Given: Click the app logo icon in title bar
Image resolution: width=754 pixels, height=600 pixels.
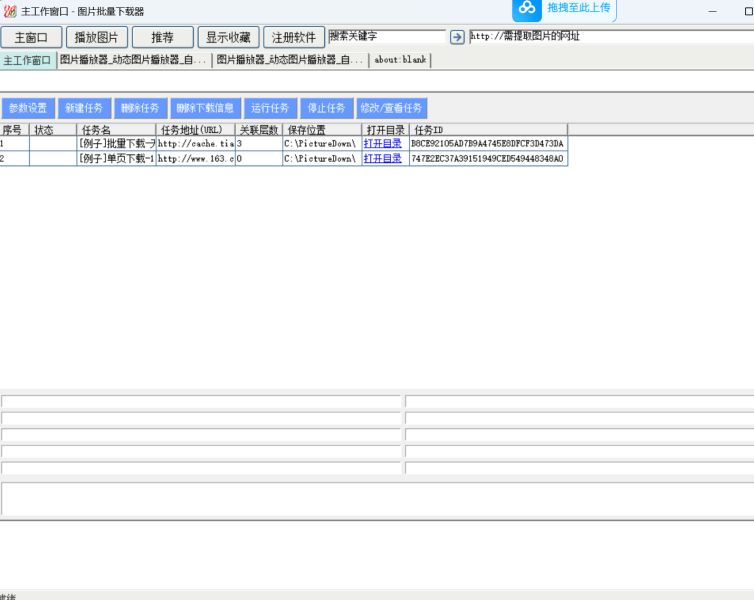Looking at the screenshot, I should pos(10,11).
